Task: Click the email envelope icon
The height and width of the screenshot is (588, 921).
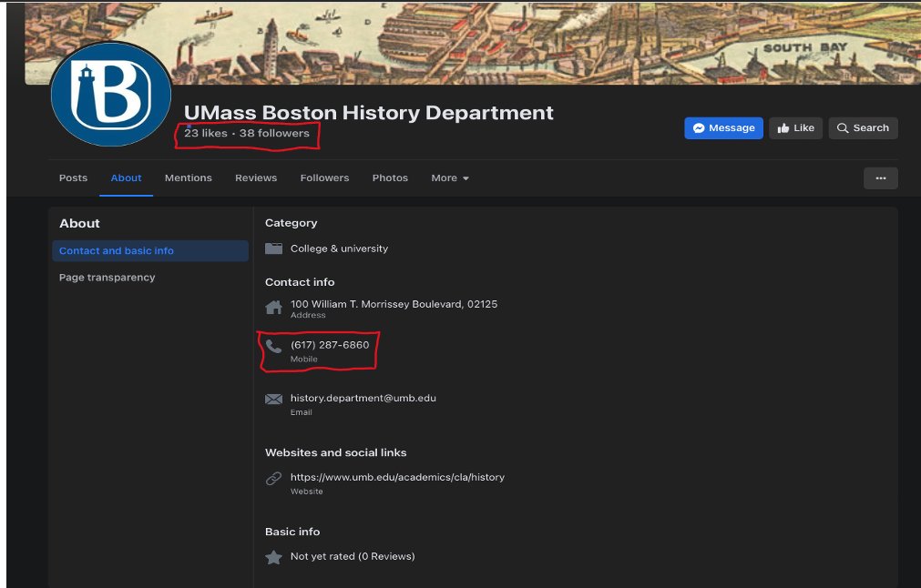Action: pos(273,399)
